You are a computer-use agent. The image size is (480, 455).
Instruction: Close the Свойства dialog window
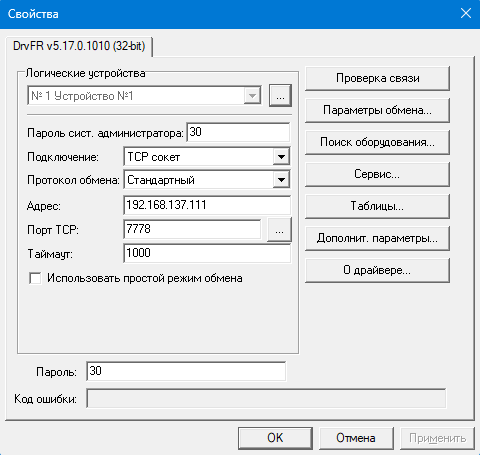pyautogui.click(x=466, y=13)
